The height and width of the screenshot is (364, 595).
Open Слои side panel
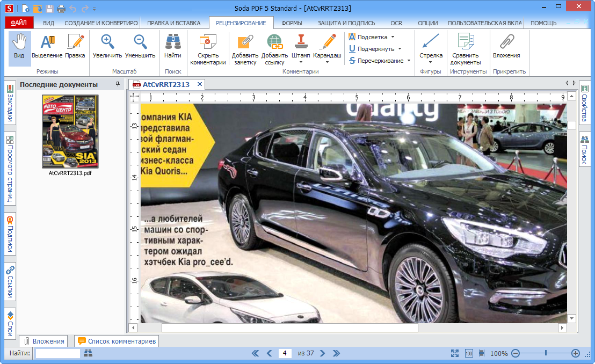pos(10,323)
